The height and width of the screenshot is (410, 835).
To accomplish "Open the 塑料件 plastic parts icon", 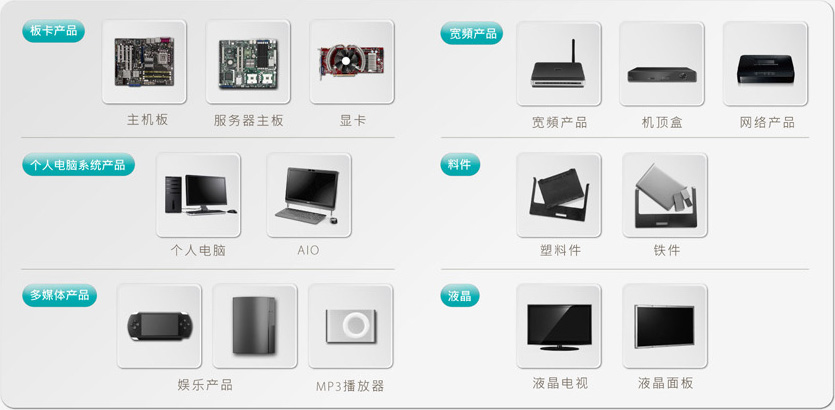I will pyautogui.click(x=559, y=195).
